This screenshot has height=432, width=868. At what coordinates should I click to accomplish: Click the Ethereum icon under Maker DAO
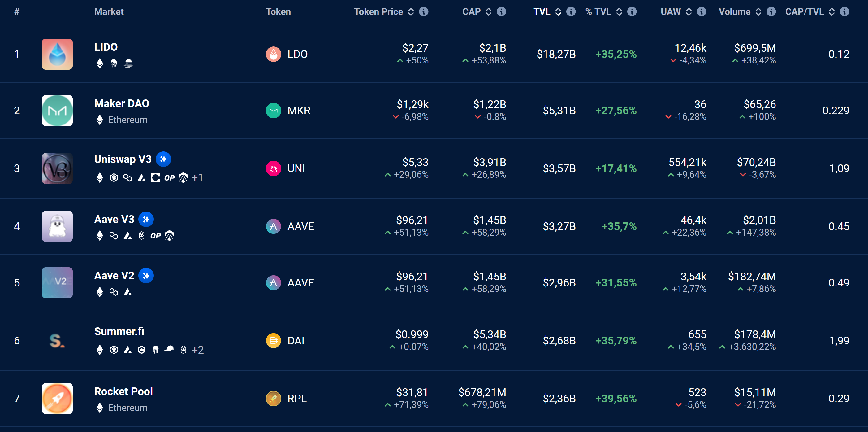point(99,120)
